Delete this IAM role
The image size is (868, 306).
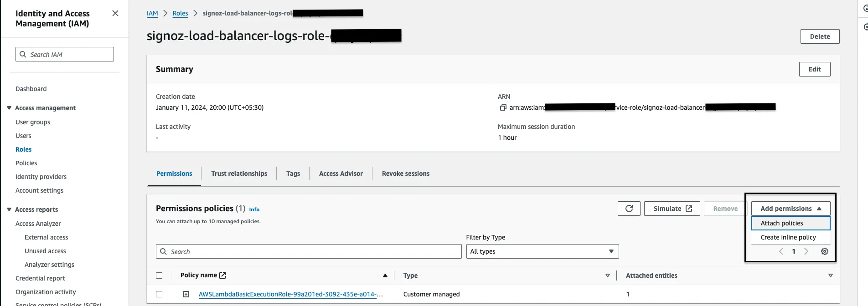(820, 36)
